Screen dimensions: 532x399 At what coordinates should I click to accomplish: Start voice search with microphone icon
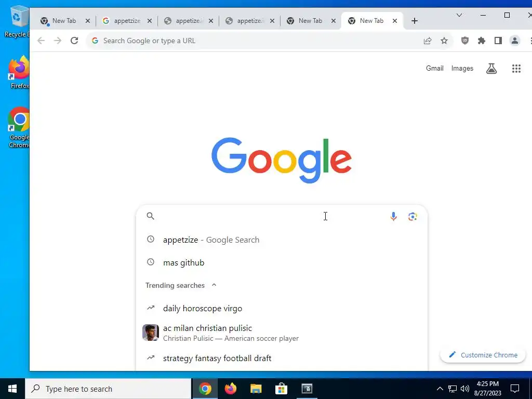coord(393,217)
